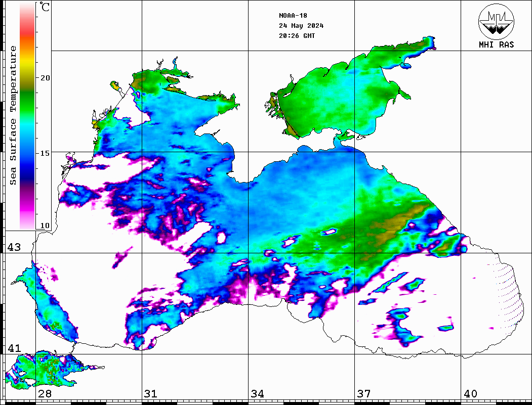Image resolution: width=532 pixels, height=405 pixels.
Task: Click the 'Sea Surface Temperature' vertical title
Action: tap(13, 115)
